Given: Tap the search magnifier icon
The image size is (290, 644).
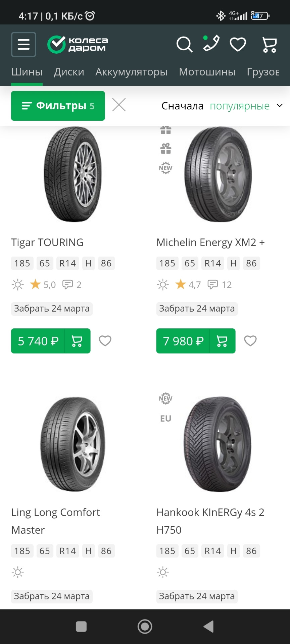Looking at the screenshot, I should 184,44.
